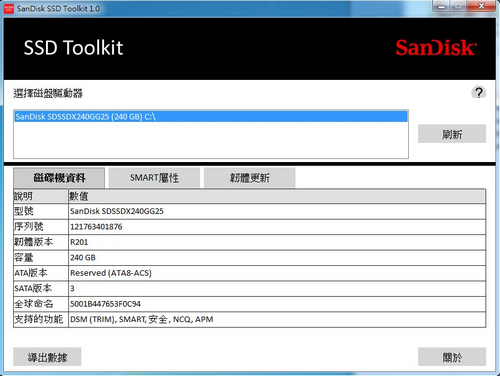Open the help question mark icon
Viewport: 500px width, 376px height.
(479, 93)
